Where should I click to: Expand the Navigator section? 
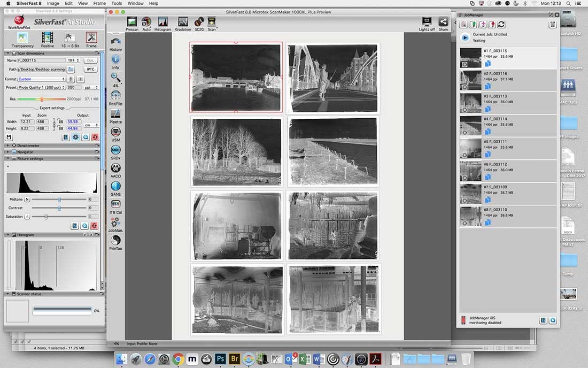[8, 152]
